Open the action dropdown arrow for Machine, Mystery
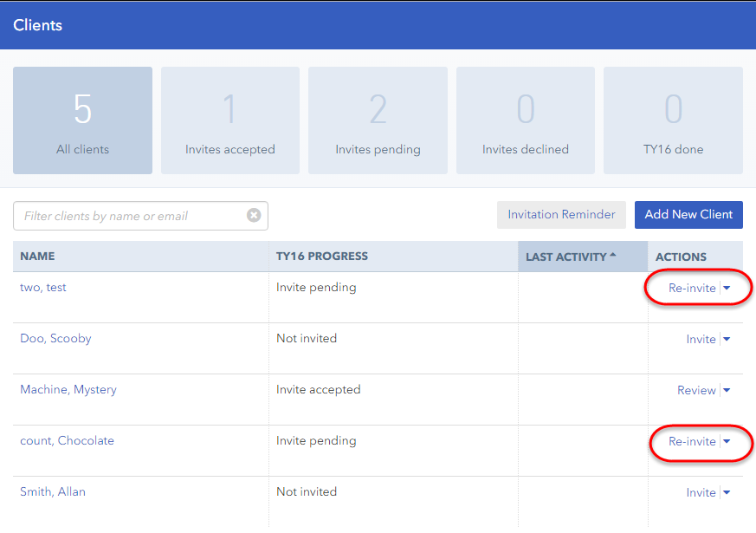This screenshot has height=533, width=756. click(727, 390)
